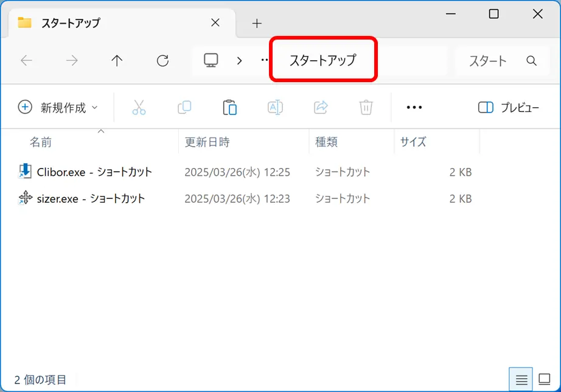Open a new tab with plus button
This screenshot has height=392, width=561.
point(257,23)
